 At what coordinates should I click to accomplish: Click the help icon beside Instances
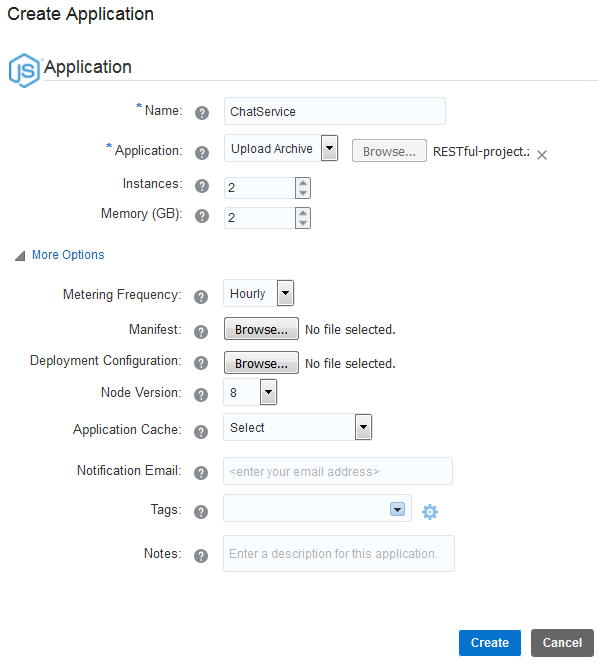[x=202, y=186]
